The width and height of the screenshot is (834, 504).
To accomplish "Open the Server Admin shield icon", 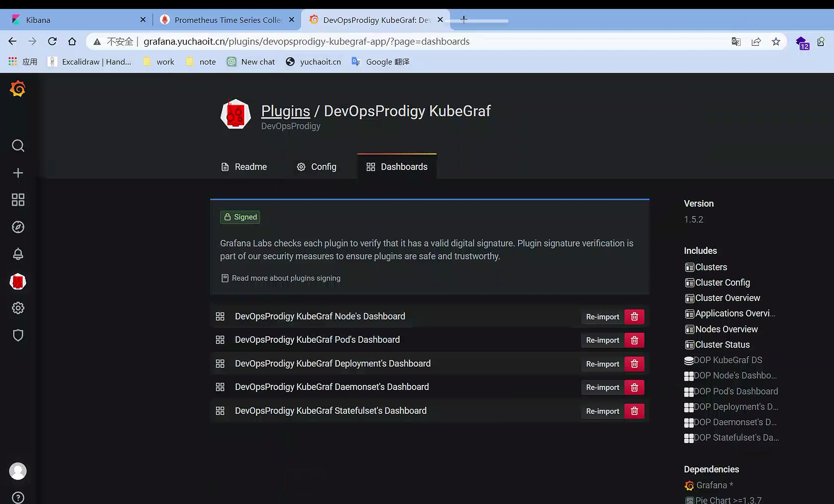I will tap(18, 335).
